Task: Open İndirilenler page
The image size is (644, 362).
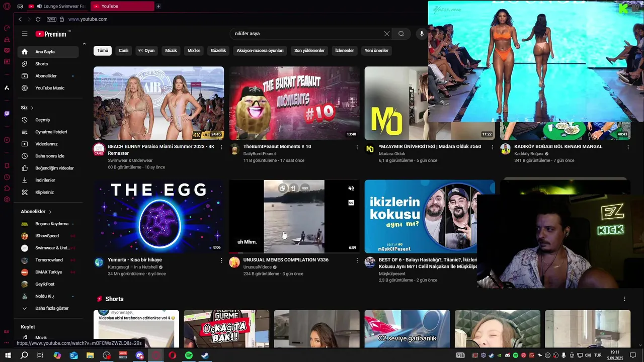Action: pos(48,180)
